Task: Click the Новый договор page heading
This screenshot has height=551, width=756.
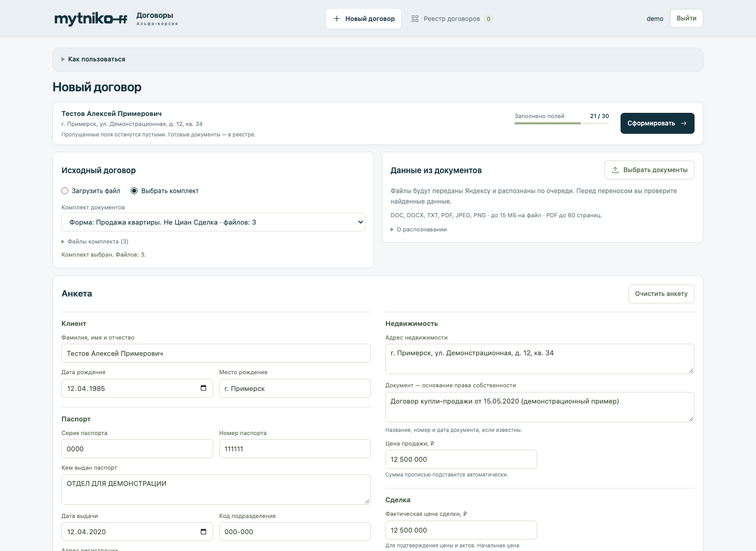Action: point(97,87)
